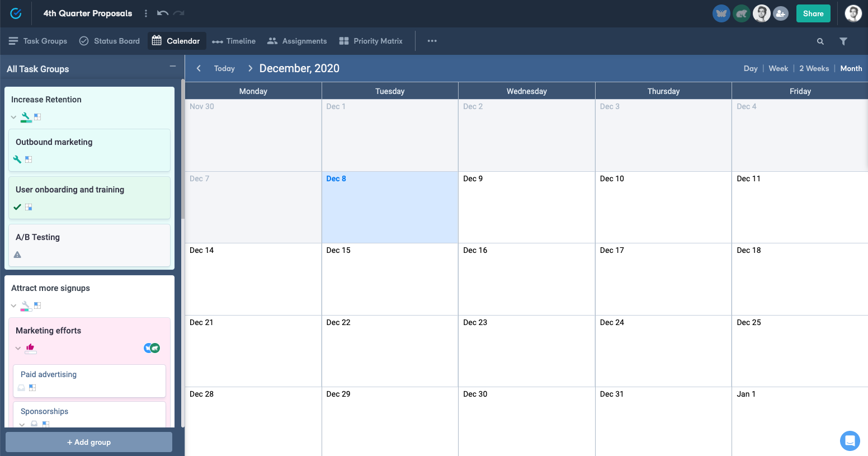Toggle User onboarding and training checkmark
868x456 pixels.
coord(17,207)
